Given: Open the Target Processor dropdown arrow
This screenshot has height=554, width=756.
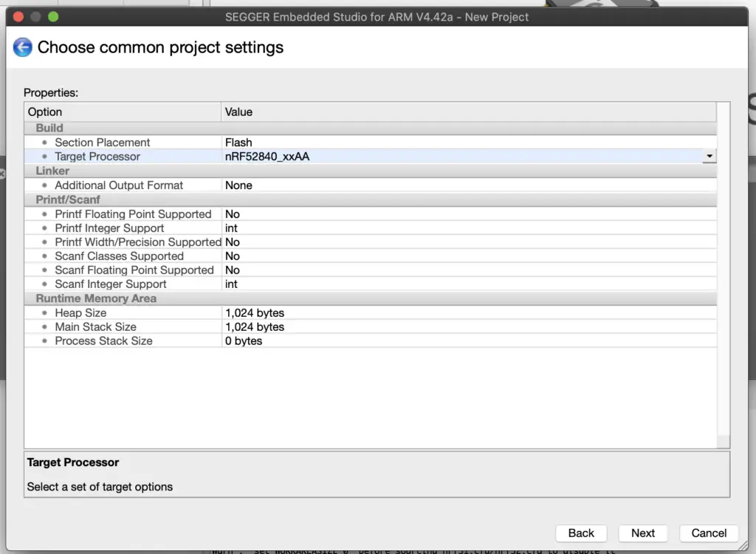Looking at the screenshot, I should [709, 156].
